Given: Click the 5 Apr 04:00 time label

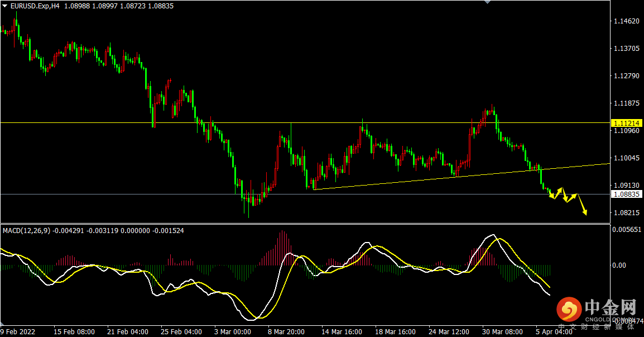Looking at the screenshot, I should [554, 331].
